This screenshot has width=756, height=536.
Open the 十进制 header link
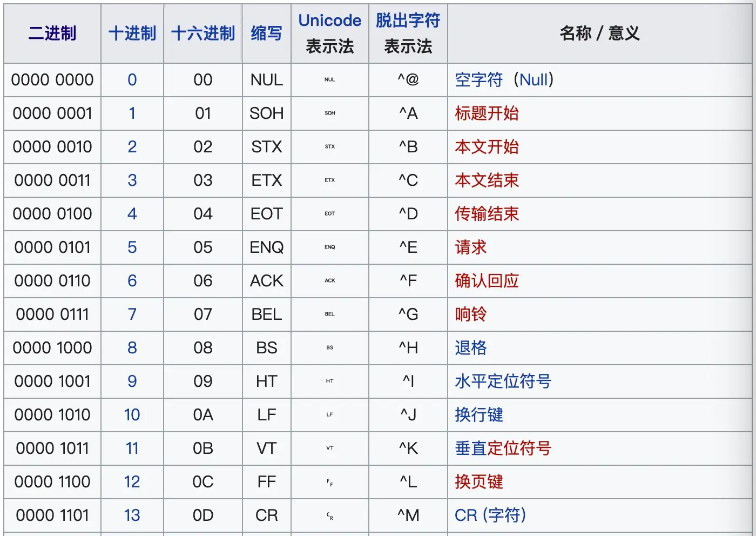132,33
